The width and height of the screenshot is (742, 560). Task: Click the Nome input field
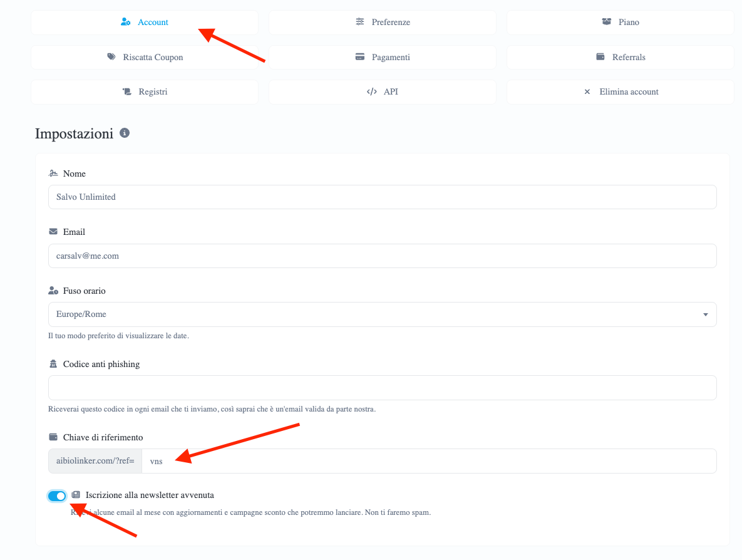pos(383,197)
